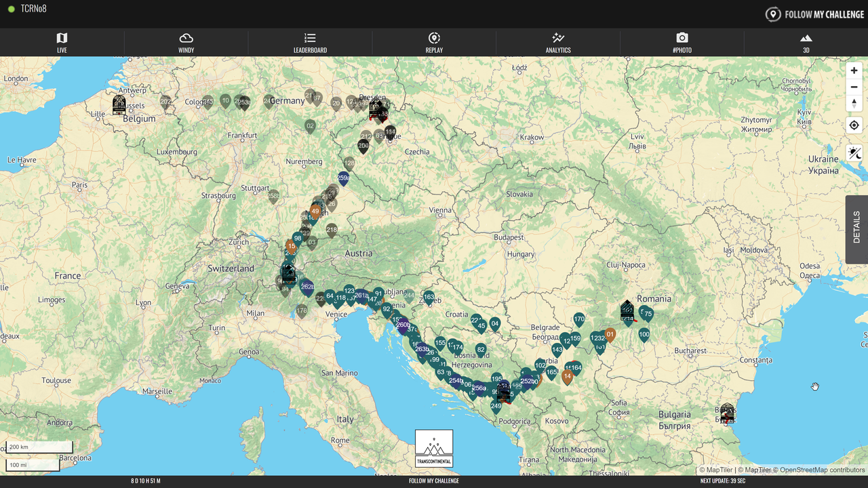The image size is (868, 488).
Task: Switch to the 3D terrain view
Action: (806, 42)
